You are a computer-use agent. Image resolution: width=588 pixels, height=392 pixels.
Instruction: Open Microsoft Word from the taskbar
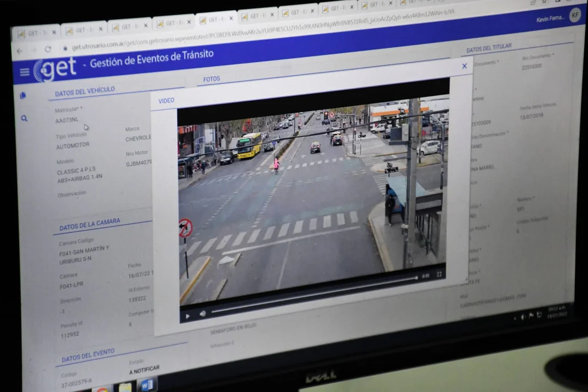coord(147,384)
